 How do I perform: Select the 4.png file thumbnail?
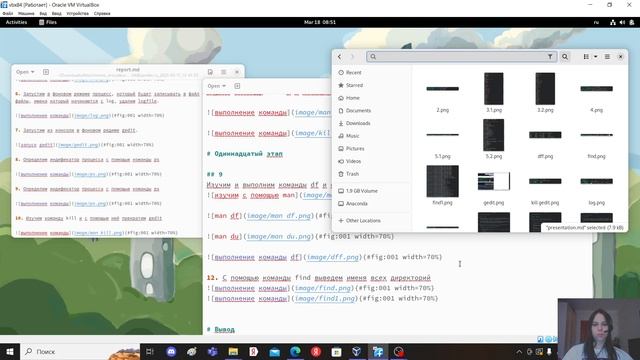click(x=596, y=89)
